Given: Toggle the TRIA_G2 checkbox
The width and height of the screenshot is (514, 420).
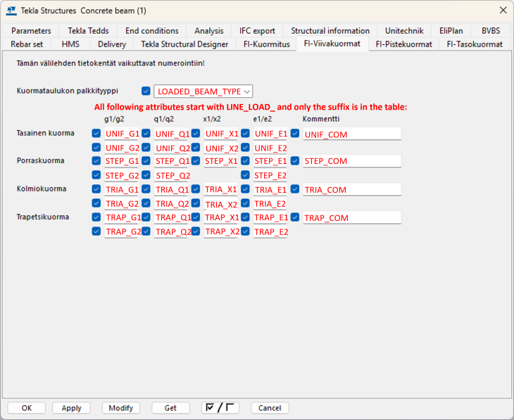Looking at the screenshot, I should coord(96,203).
